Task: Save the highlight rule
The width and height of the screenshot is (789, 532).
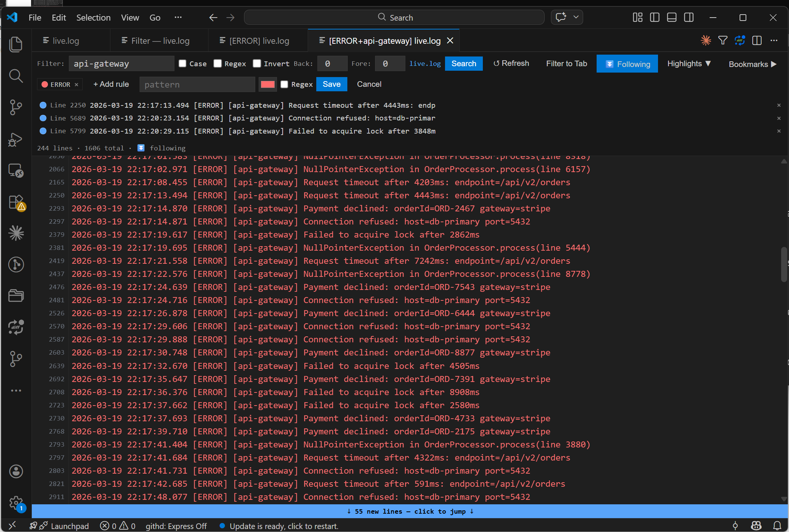Action: click(332, 84)
